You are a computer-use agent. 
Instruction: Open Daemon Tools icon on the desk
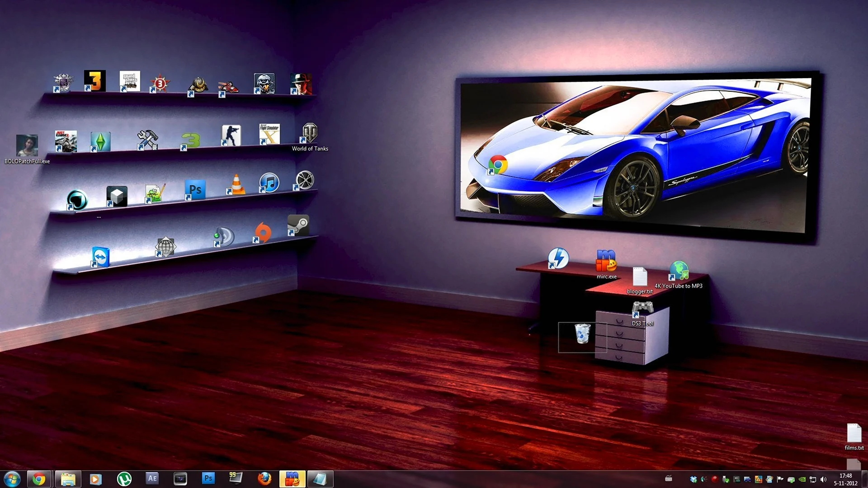(558, 258)
